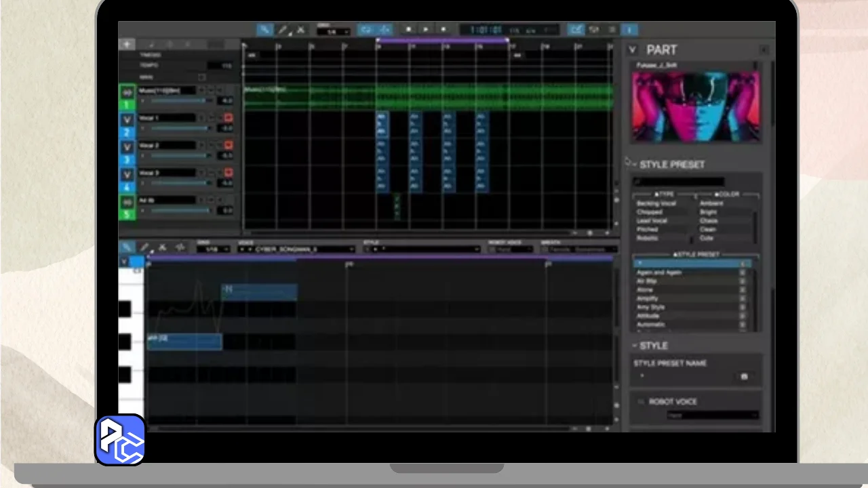The width and height of the screenshot is (868, 488).
Task: Select the arrow tool in top toolbar
Action: (x=264, y=30)
